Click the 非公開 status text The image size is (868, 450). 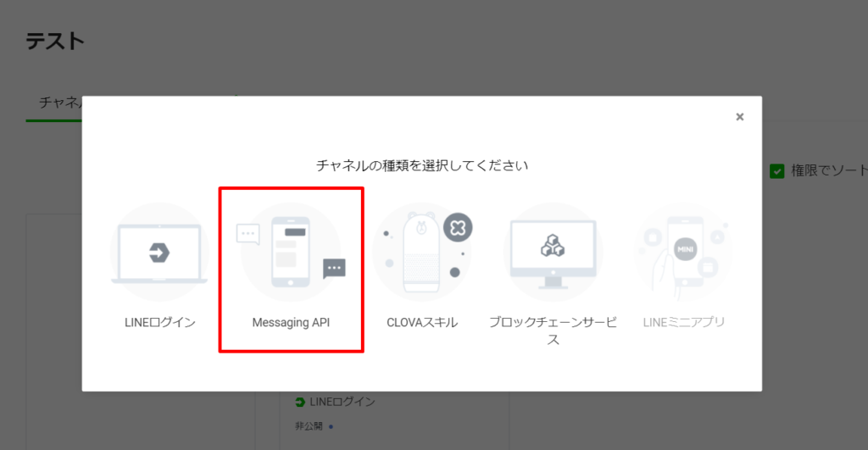[x=309, y=426]
